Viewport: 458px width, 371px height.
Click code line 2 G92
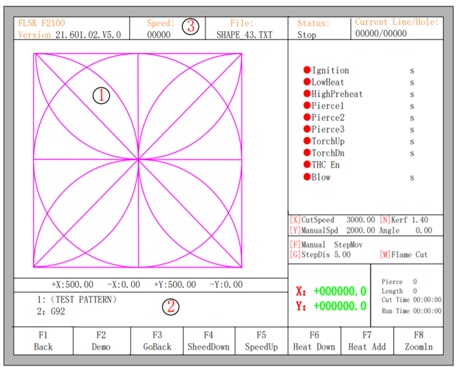point(51,311)
